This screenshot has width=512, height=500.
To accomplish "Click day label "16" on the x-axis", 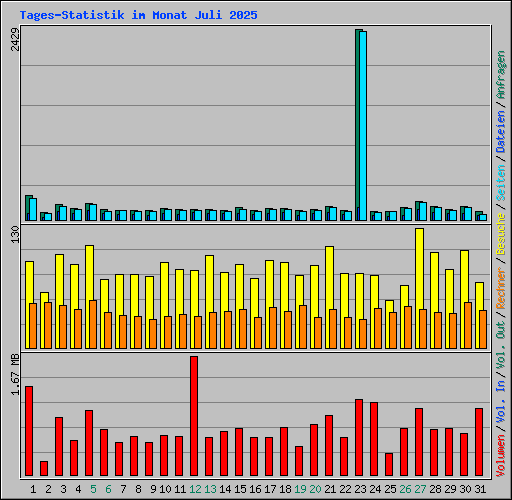I will (x=255, y=489).
